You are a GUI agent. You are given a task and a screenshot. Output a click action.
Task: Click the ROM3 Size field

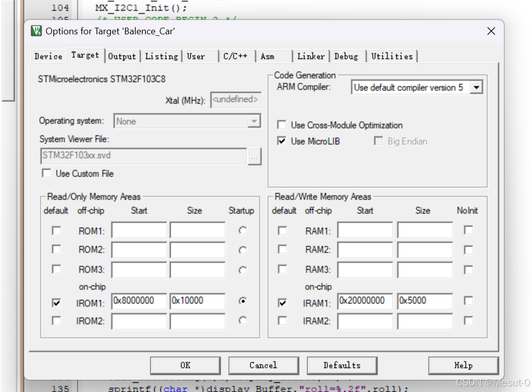197,270
